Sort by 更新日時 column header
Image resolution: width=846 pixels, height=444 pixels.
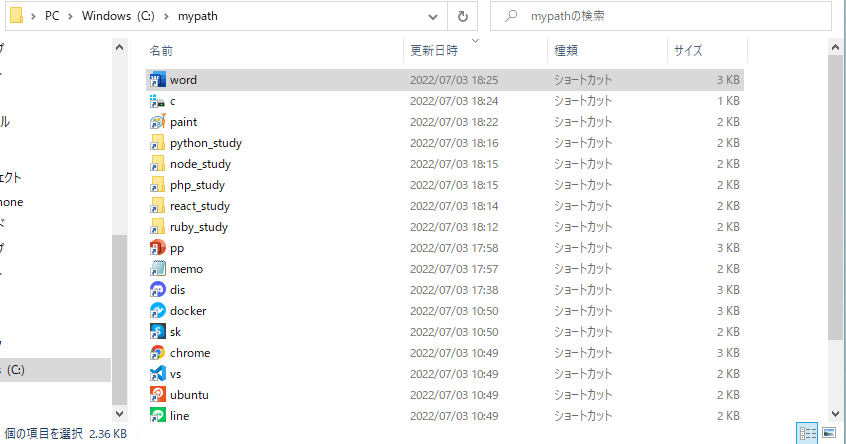point(475,51)
